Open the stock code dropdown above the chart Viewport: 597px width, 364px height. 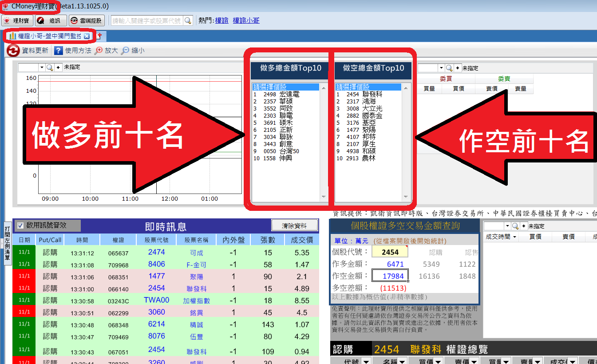pyautogui.click(x=41, y=67)
